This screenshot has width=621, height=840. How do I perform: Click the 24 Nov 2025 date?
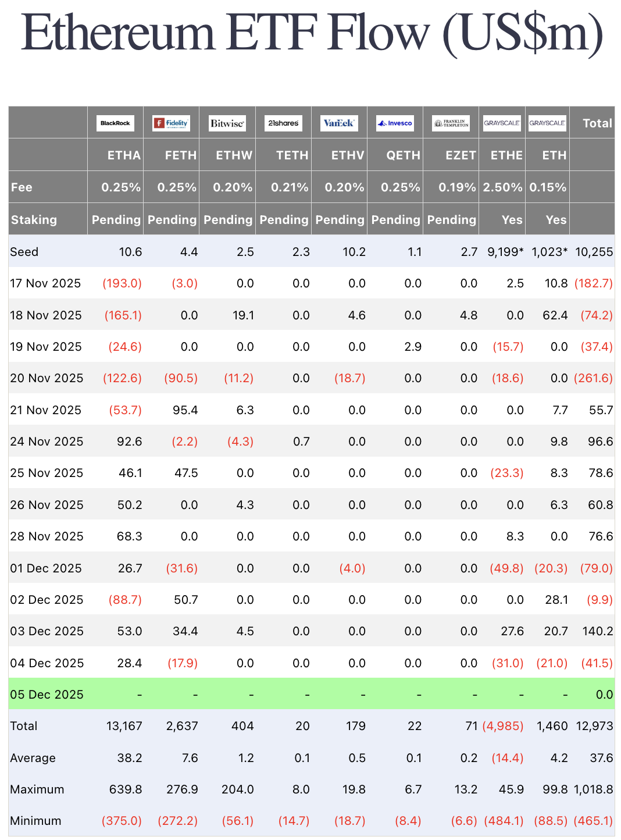point(47,442)
